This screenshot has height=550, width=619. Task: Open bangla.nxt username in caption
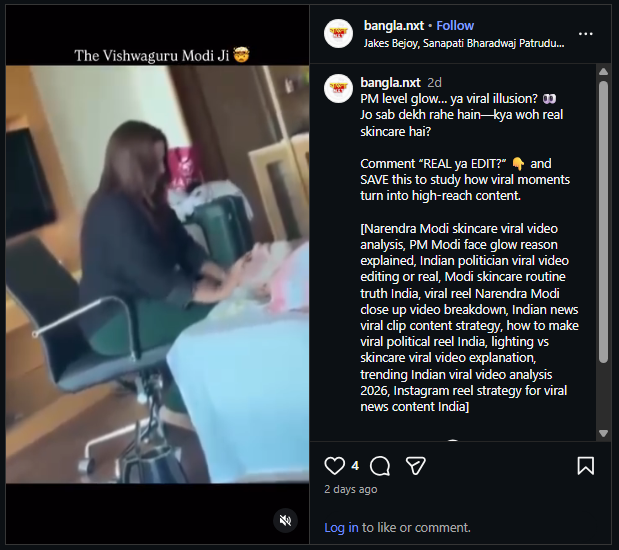pyautogui.click(x=389, y=82)
